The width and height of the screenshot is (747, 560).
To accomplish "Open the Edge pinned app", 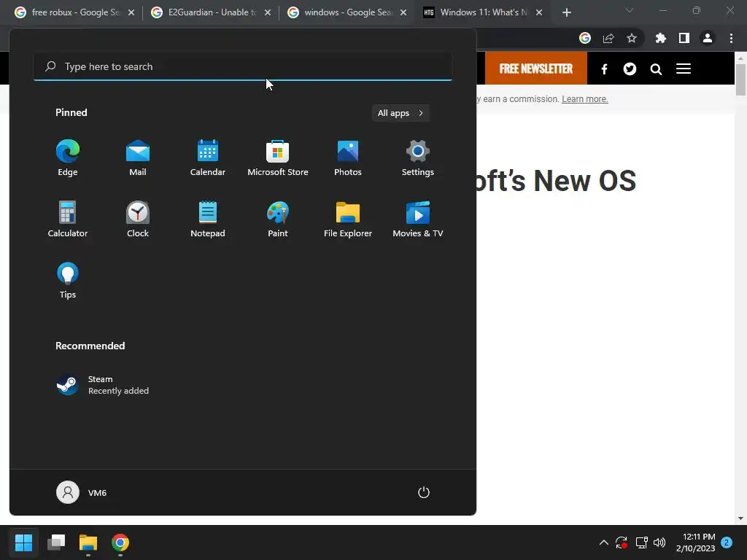I will [68, 158].
